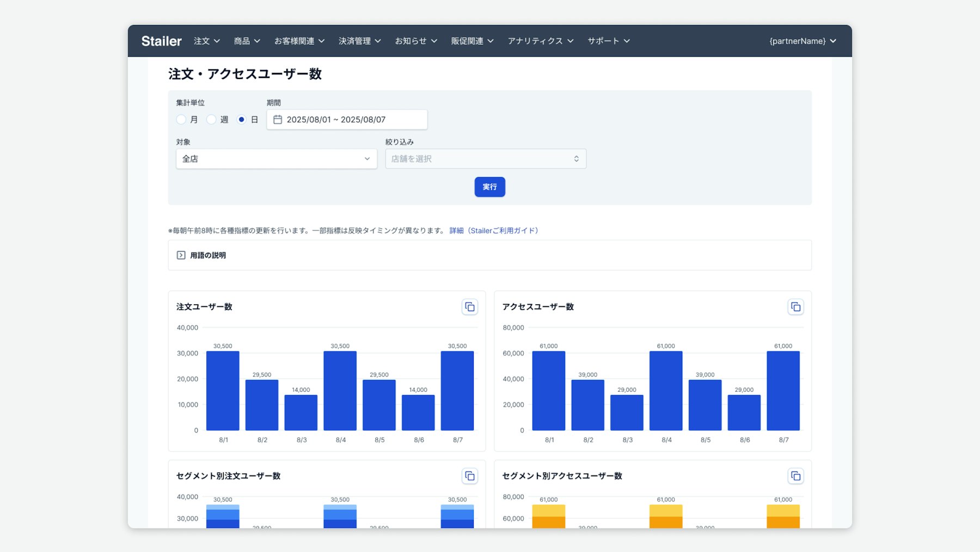
Task: Open the 販促関連 menu
Action: (472, 41)
